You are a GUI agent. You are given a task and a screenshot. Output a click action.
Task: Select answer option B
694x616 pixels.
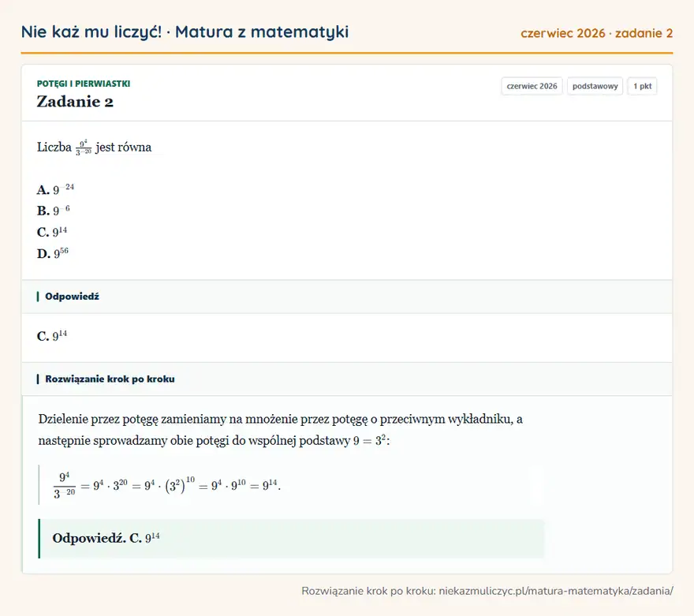(53, 211)
